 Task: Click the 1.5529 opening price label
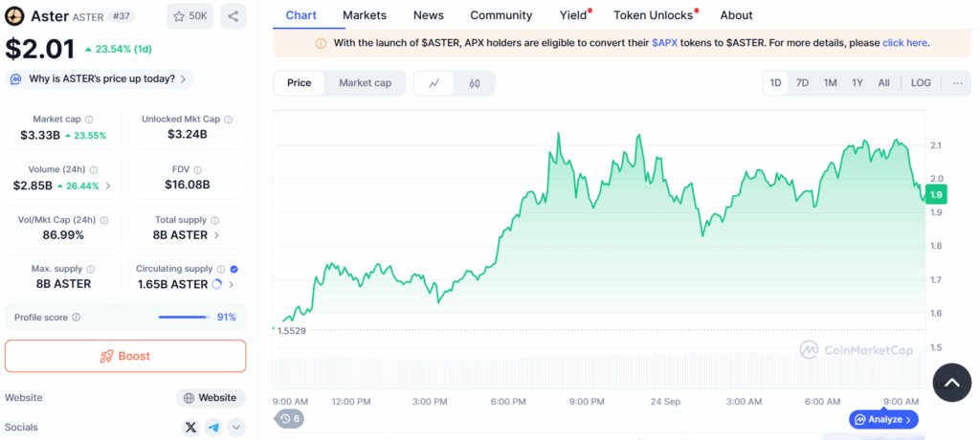point(291,331)
